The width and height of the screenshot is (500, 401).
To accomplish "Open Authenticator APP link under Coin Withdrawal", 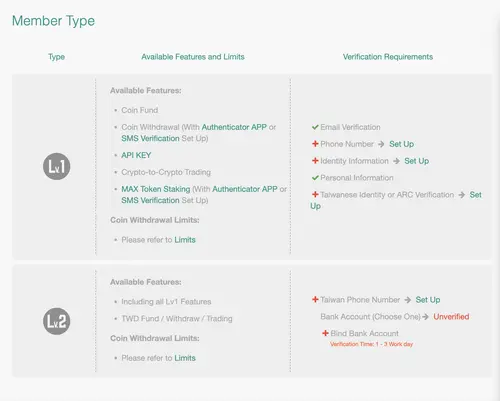I will coord(234,127).
